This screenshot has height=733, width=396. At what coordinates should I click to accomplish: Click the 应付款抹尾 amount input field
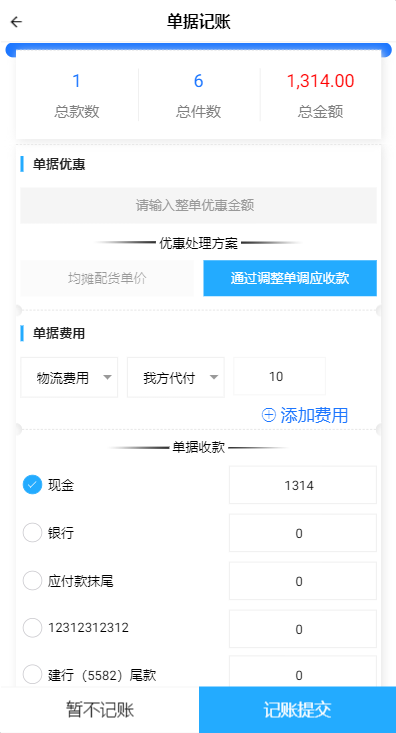coord(303,581)
